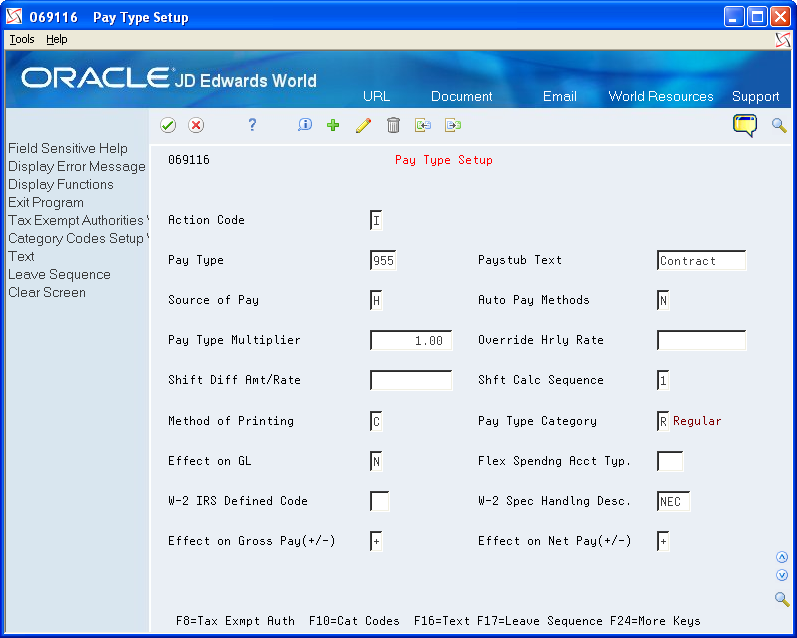Screen dimensions: 797x638
Task: Click the title bar application icon
Action: [x=14, y=17]
